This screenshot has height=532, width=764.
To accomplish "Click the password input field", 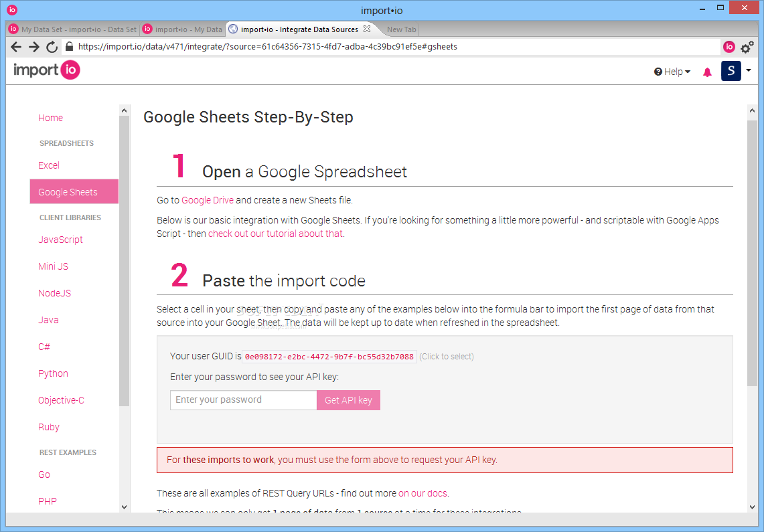I will point(243,400).
